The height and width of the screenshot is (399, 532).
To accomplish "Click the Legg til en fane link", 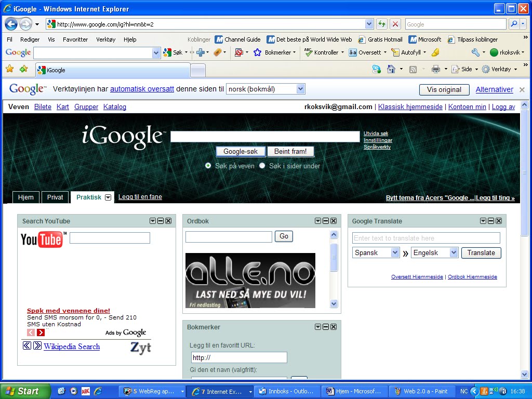I will click(140, 197).
